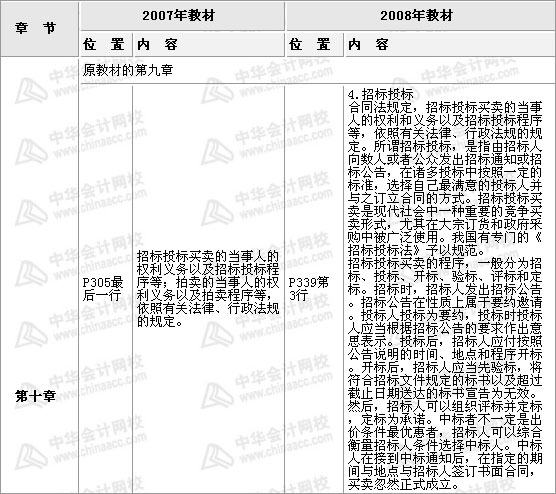Click the 4.招标投标 heading line

(380, 94)
